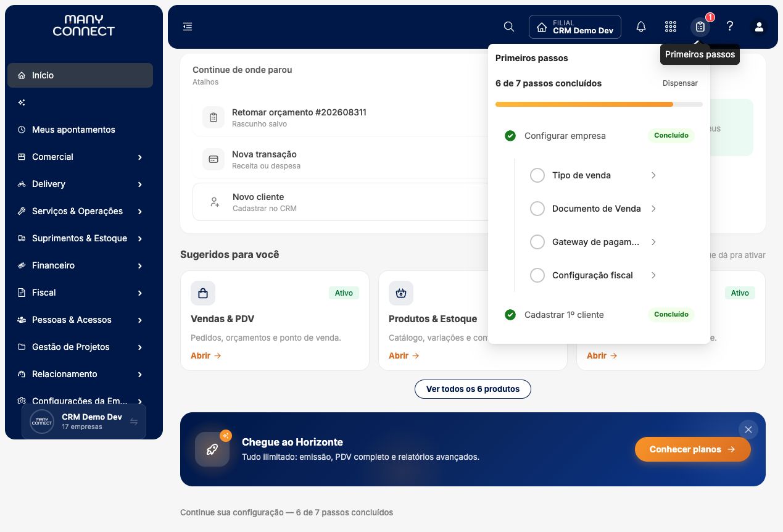Click Dispensar in Primeiros passos panel

pos(680,83)
